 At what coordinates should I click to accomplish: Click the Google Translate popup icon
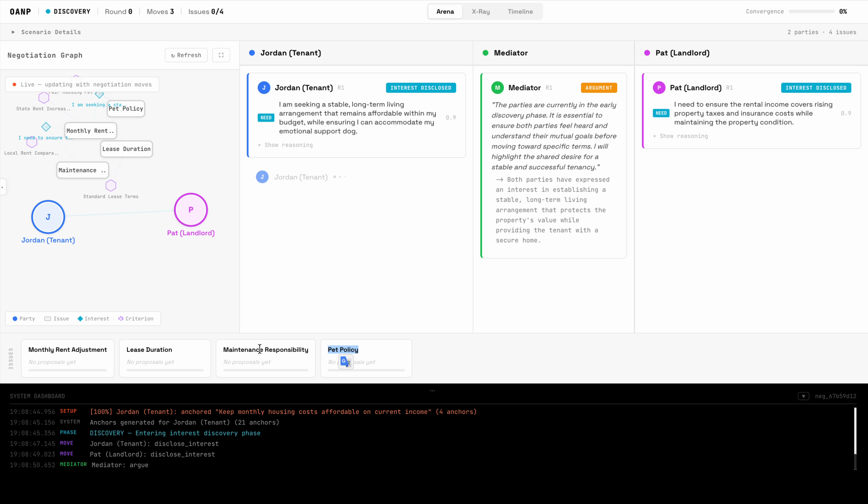pyautogui.click(x=345, y=362)
